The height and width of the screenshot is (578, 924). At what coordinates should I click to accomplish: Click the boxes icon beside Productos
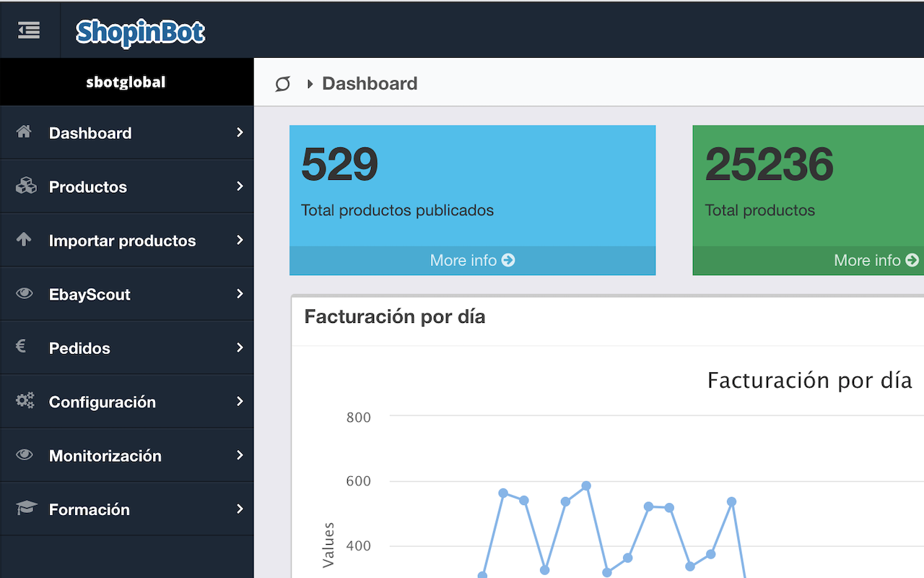click(25, 186)
